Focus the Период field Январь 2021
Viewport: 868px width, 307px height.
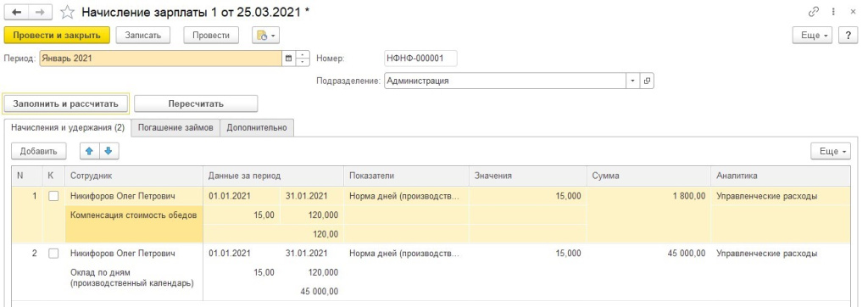coord(160,59)
